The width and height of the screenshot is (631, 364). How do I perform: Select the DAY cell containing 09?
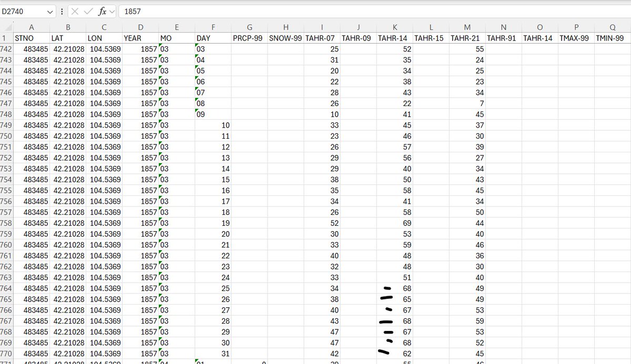[x=213, y=115]
